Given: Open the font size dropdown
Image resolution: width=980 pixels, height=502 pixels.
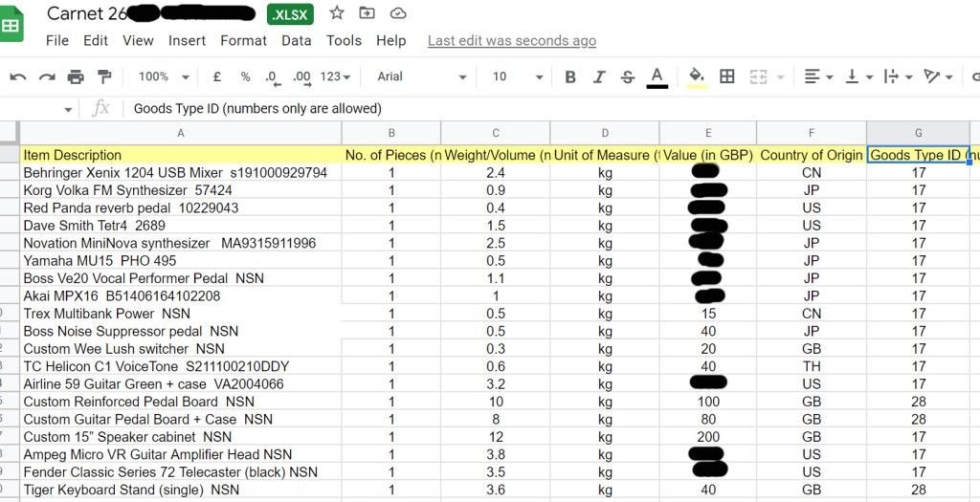Looking at the screenshot, I should [x=517, y=76].
